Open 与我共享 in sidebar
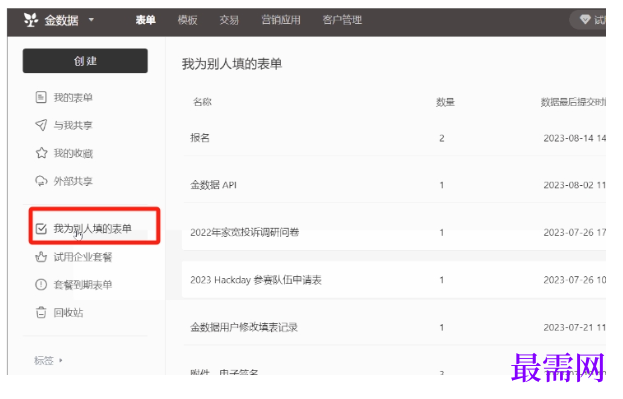623x399 pixels. coord(73,126)
